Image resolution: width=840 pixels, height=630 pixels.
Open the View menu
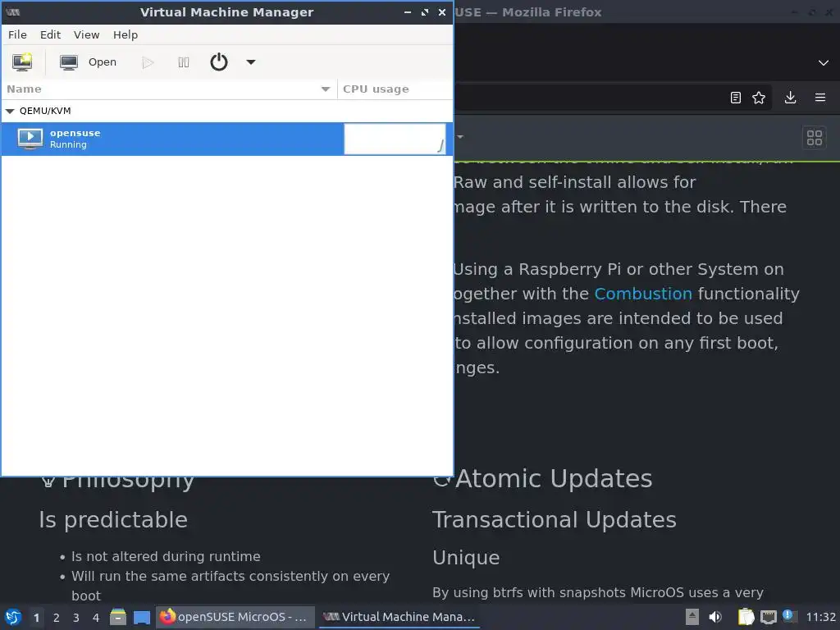[x=86, y=34]
